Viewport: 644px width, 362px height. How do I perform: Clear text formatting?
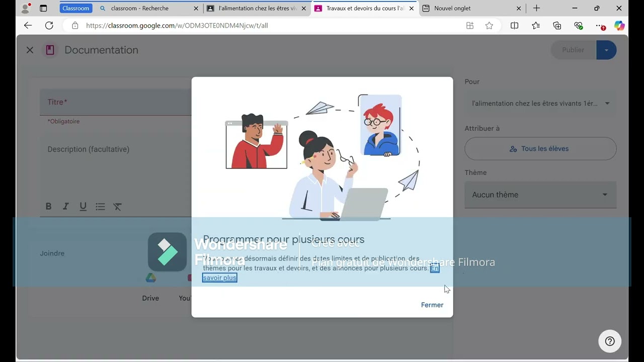[117, 206]
